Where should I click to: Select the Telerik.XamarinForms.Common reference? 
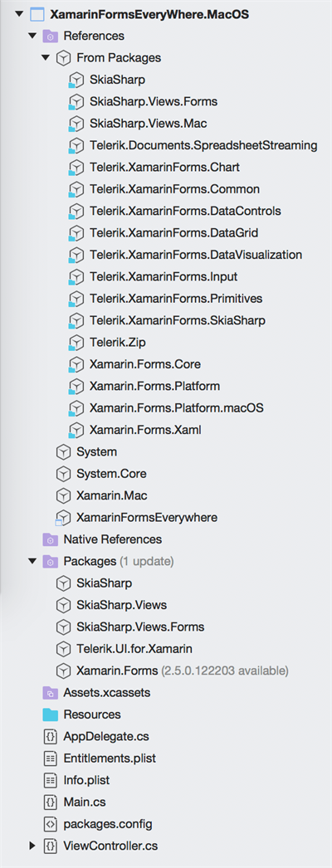click(174, 190)
